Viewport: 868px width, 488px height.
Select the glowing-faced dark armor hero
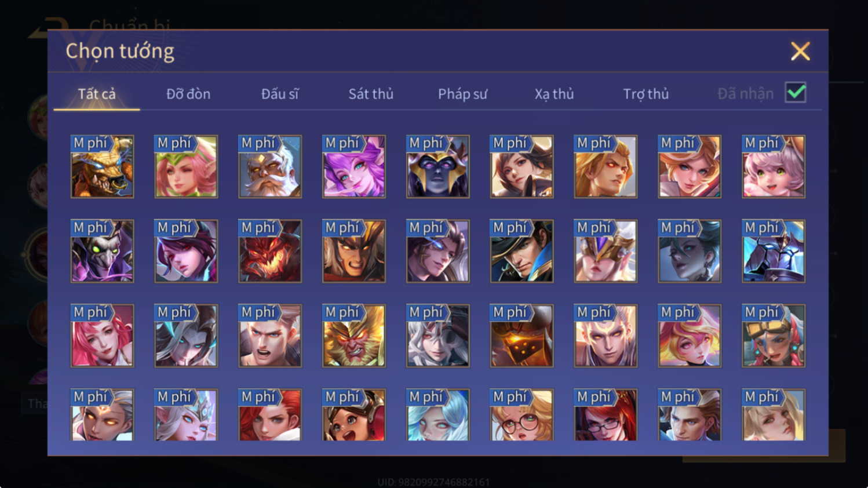(522, 336)
